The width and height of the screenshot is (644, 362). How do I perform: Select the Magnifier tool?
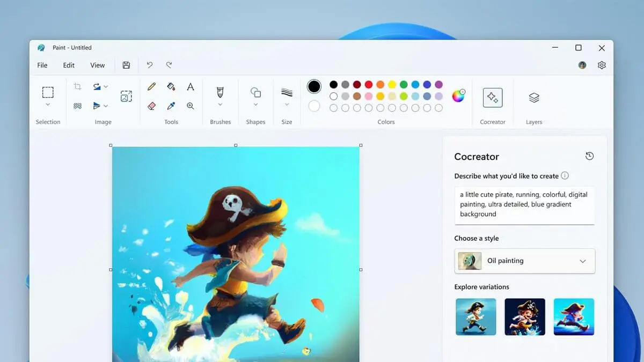click(x=191, y=106)
